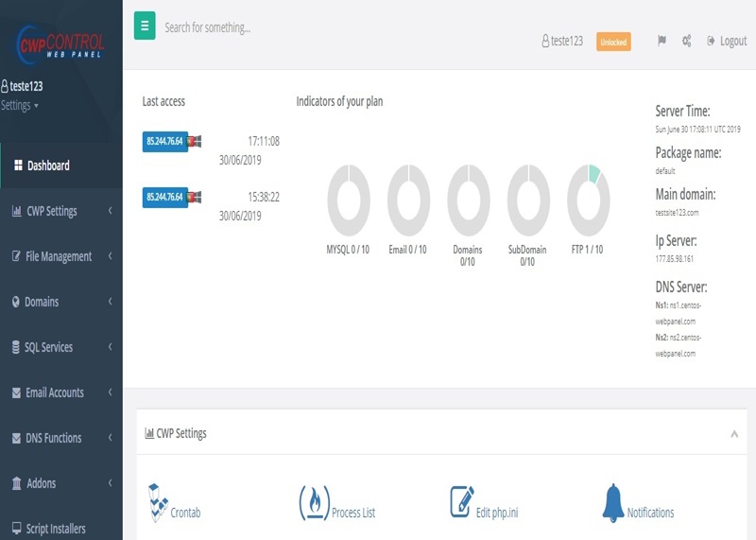Image resolution: width=756 pixels, height=540 pixels.
Task: Select Dashboard in the sidebar
Action: (61, 165)
